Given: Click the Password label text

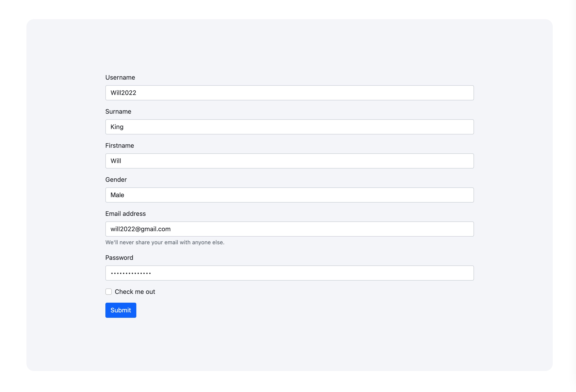Looking at the screenshot, I should point(119,258).
